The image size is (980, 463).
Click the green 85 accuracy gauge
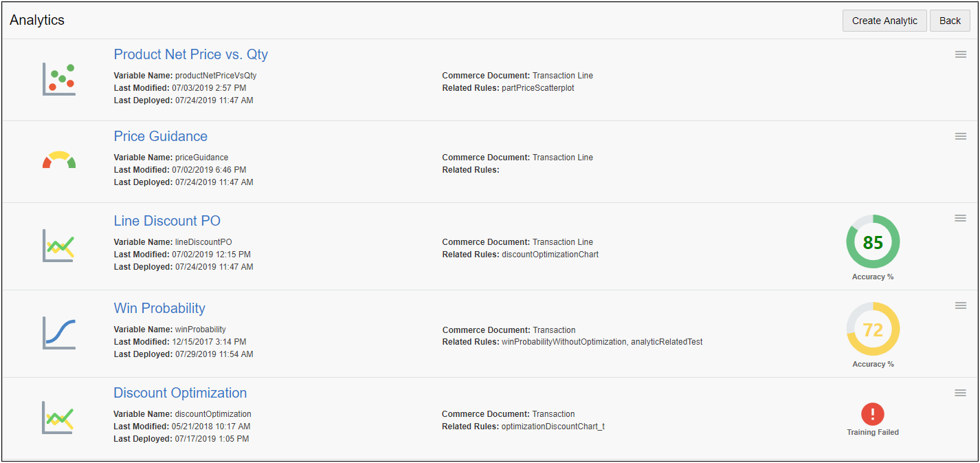[x=873, y=242]
